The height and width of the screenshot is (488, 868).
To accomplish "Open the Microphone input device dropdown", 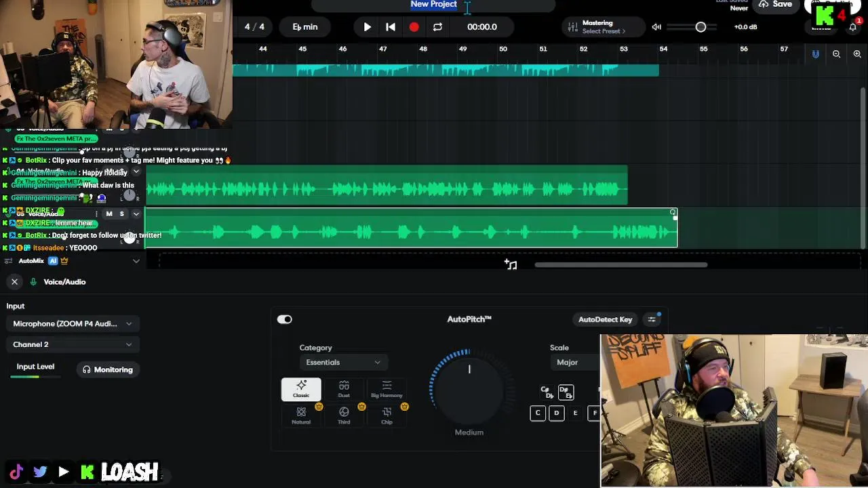I will pyautogui.click(x=72, y=323).
